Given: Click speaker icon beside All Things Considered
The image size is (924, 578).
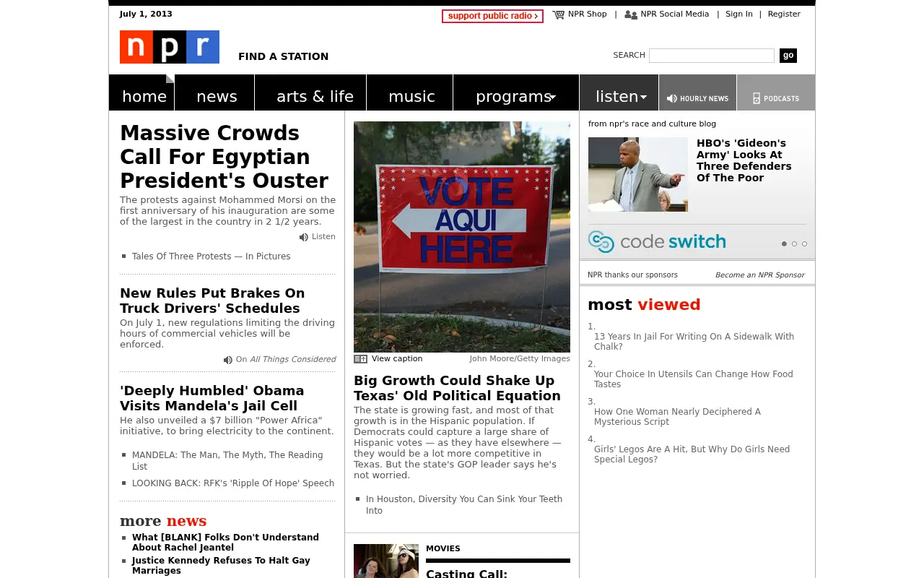Looking at the screenshot, I should [228, 360].
